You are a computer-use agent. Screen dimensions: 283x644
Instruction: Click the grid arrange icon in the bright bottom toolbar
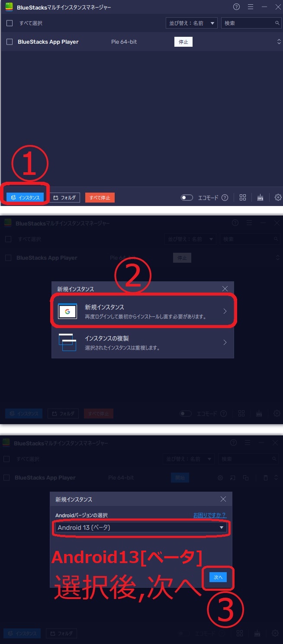(243, 198)
